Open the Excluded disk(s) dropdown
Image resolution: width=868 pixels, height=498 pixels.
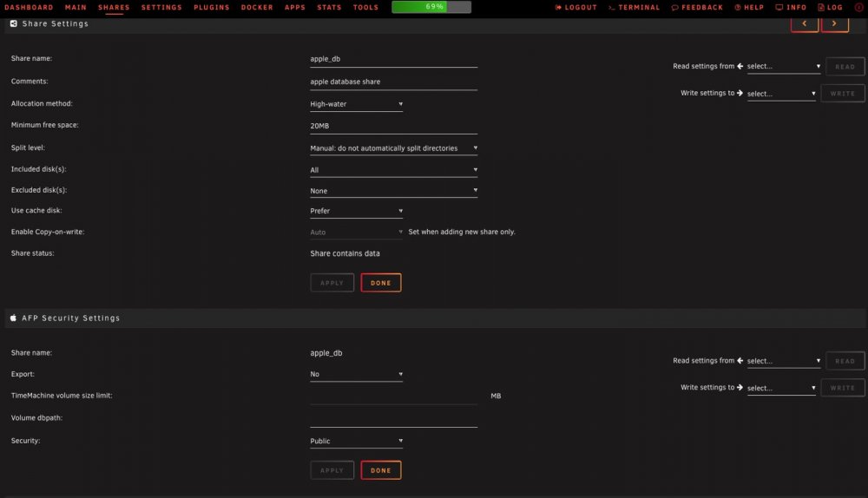[x=393, y=191]
